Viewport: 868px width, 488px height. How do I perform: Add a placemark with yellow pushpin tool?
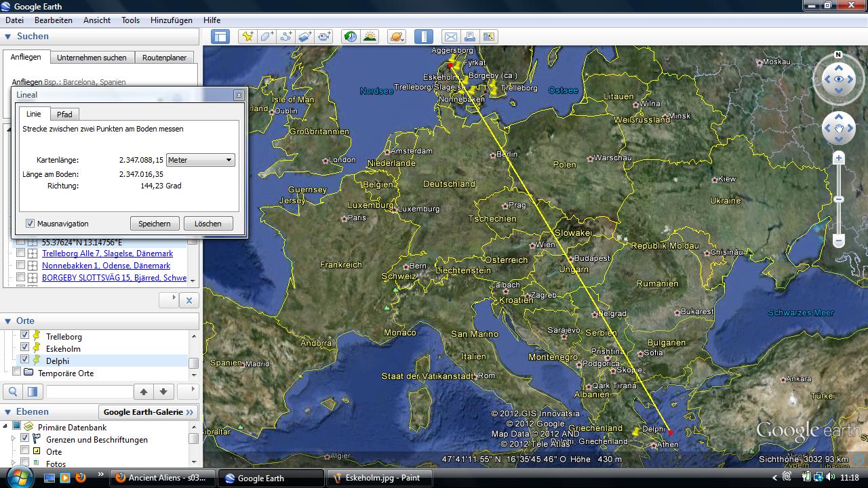(247, 37)
